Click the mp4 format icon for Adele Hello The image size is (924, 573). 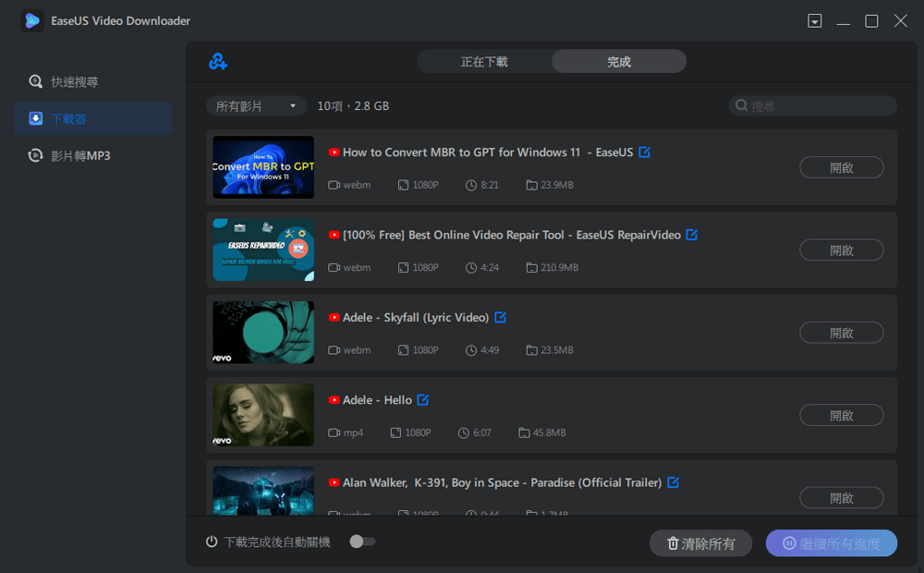[334, 433]
